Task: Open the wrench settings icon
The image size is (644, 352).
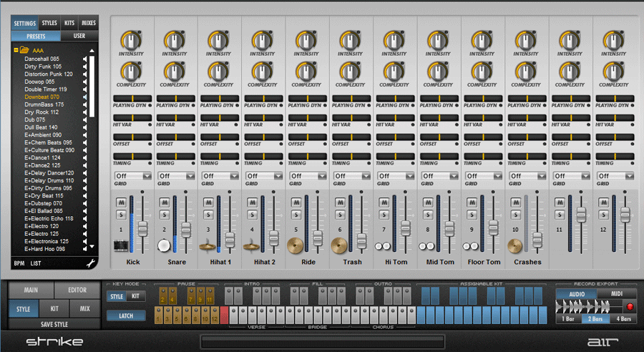Action: tap(91, 263)
